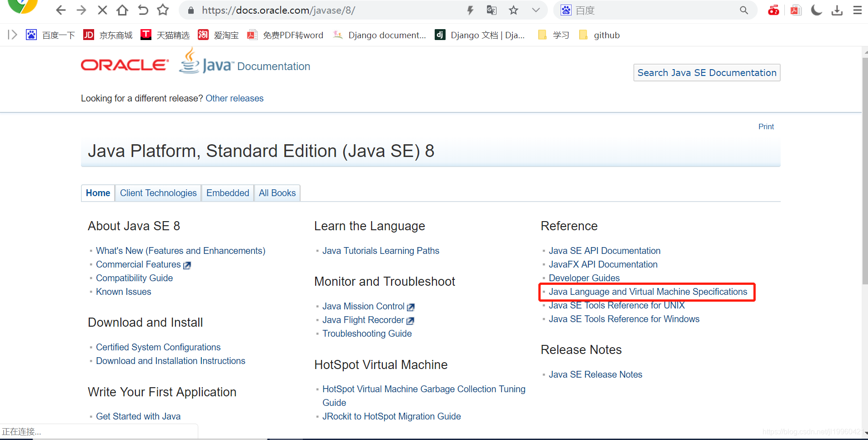This screenshot has height=440, width=868.
Task: Open the github bookmark folder
Action: (x=599, y=35)
